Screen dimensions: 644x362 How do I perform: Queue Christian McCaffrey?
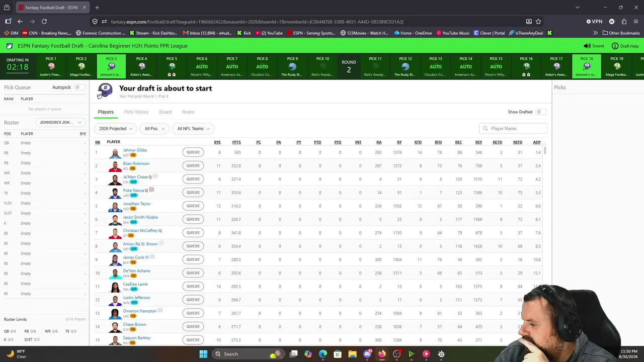point(193,233)
